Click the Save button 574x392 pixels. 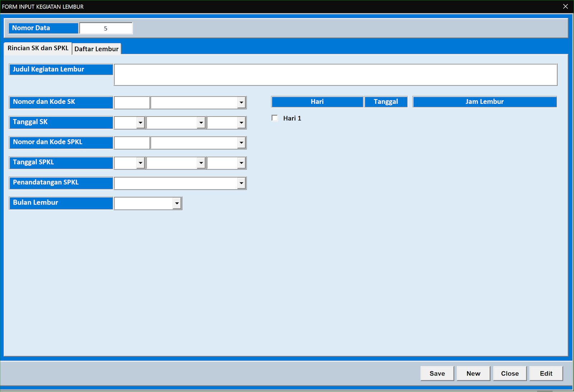[x=437, y=373]
